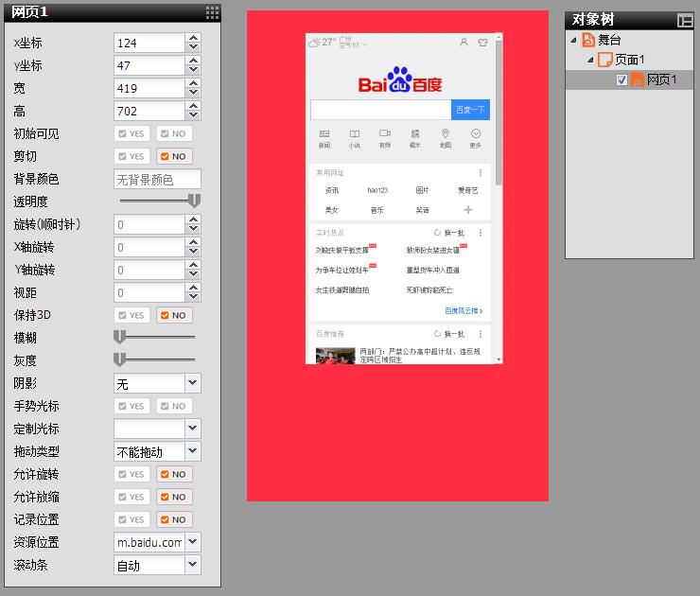This screenshot has height=596, width=700.
Task: Click the 宽 width input field
Action: click(149, 88)
